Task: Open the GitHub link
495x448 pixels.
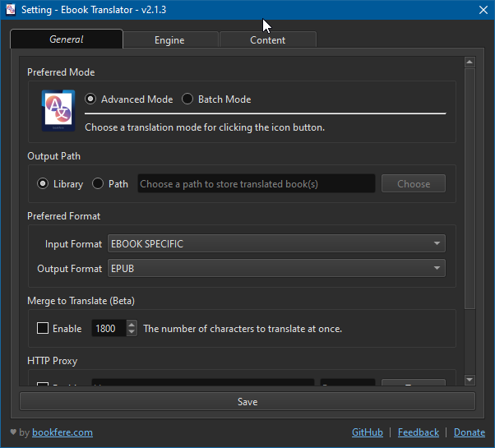Action: [x=368, y=432]
